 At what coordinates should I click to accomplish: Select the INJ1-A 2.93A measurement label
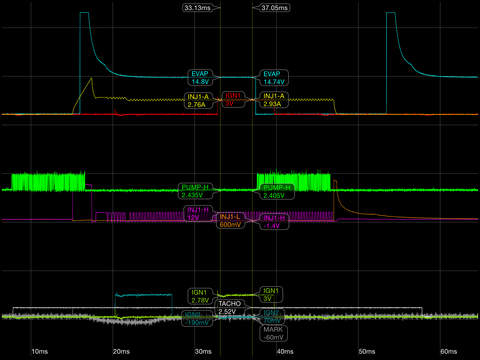274,100
